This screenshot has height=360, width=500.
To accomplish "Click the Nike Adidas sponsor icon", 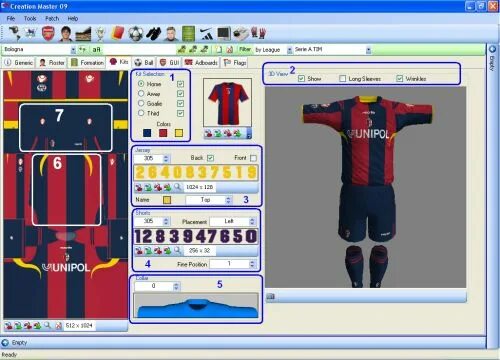I will pos(206,34).
